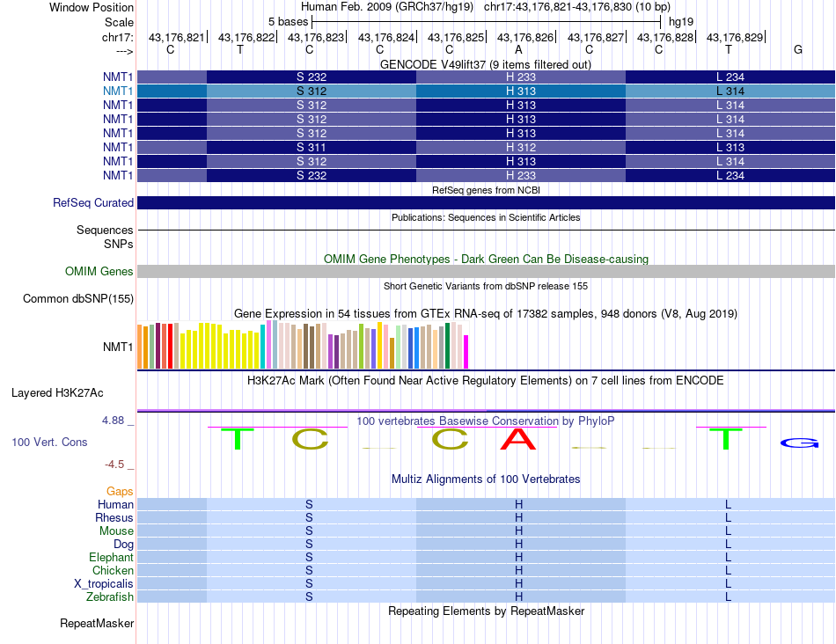Open Short Genetic Variants from dbSNP title
This screenshot has width=836, height=644.
486,286
